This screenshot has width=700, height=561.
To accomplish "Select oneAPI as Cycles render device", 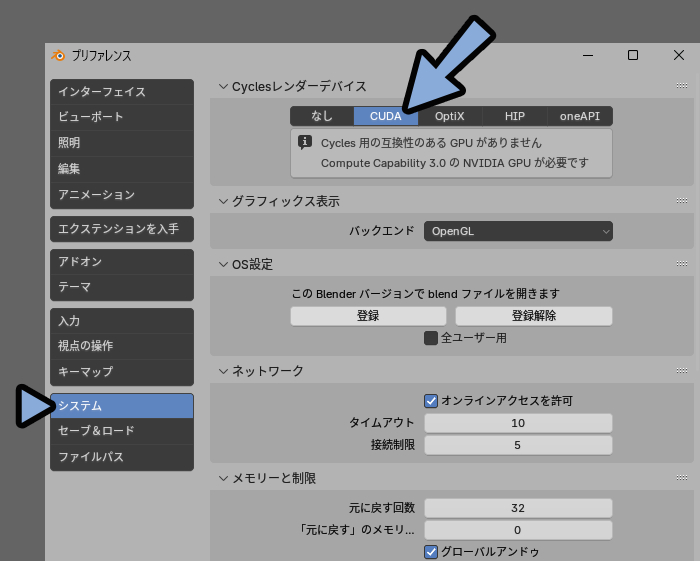I will [580, 116].
